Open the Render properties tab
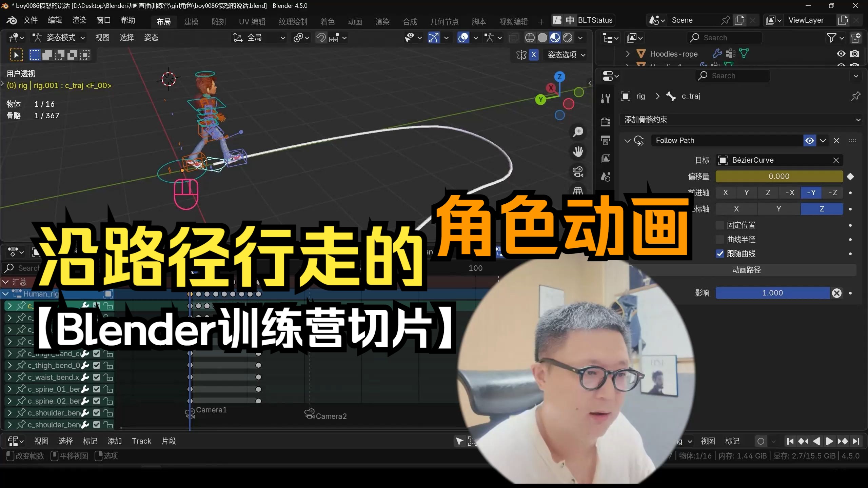The image size is (868, 488). [x=606, y=122]
